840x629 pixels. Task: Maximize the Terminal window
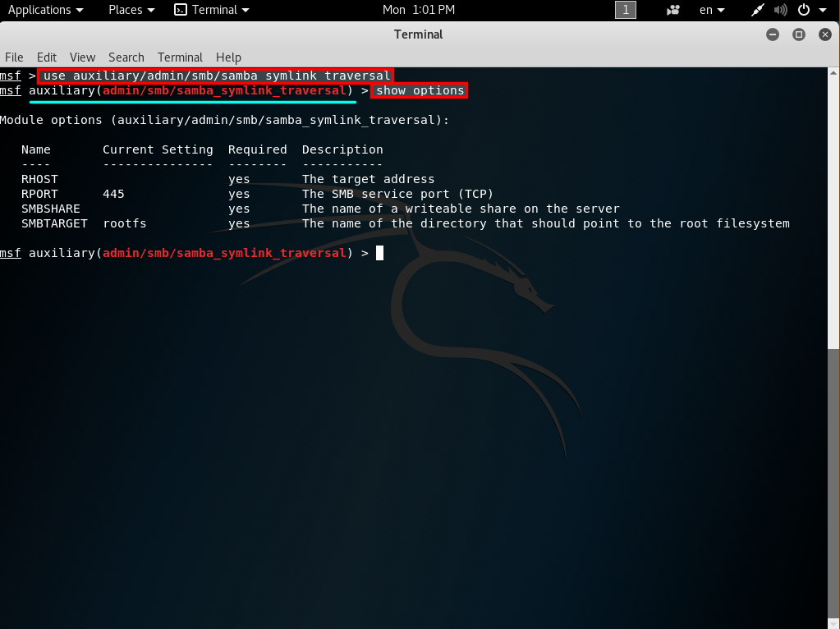[798, 34]
